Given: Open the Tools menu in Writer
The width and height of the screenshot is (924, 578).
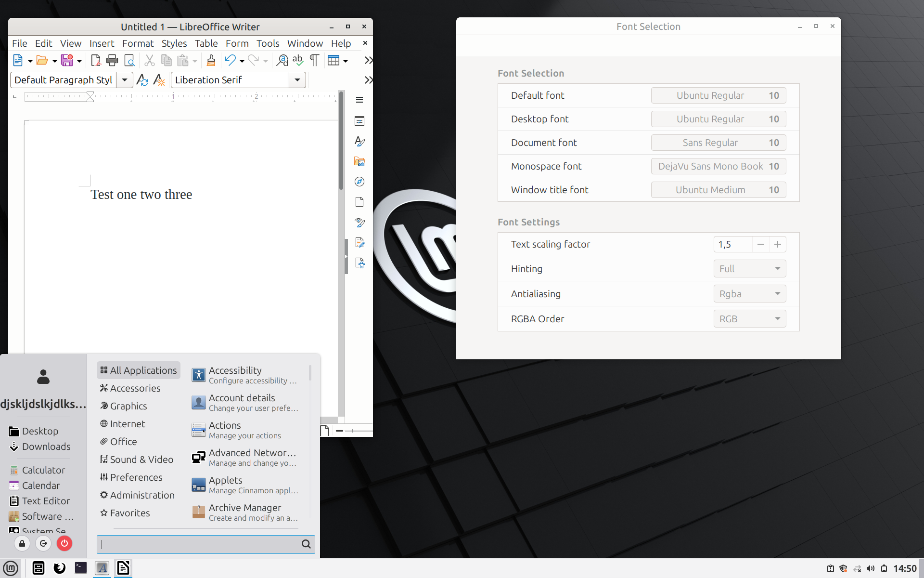Looking at the screenshot, I should point(268,43).
